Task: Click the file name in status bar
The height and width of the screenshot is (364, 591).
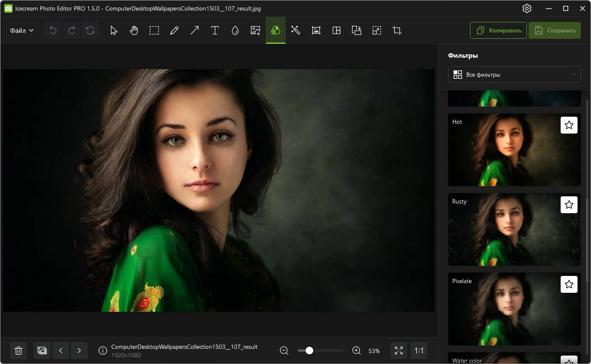Action: tap(184, 347)
